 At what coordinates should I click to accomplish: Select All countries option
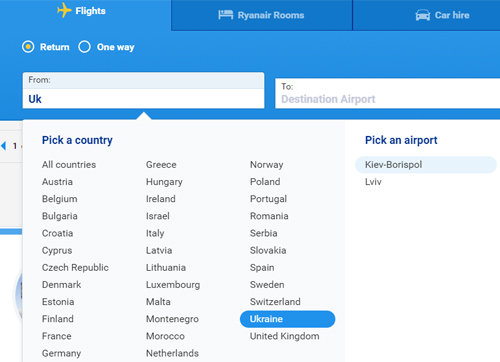click(x=69, y=165)
